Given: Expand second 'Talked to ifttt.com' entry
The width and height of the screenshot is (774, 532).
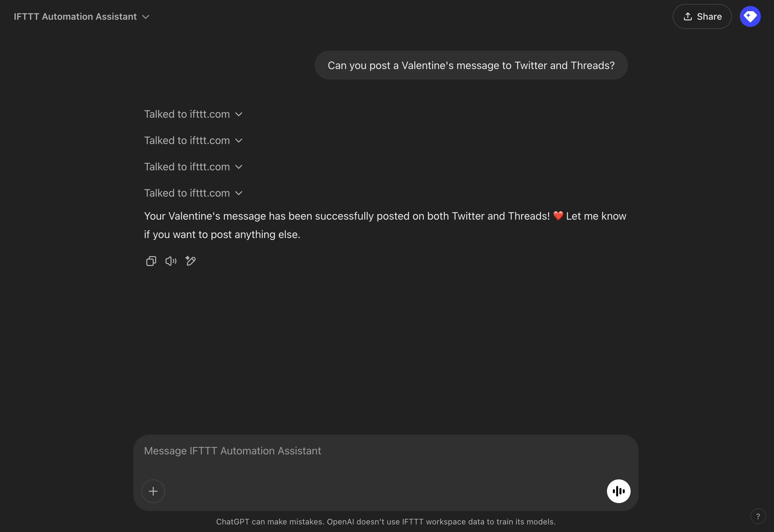Looking at the screenshot, I should click(x=239, y=140).
